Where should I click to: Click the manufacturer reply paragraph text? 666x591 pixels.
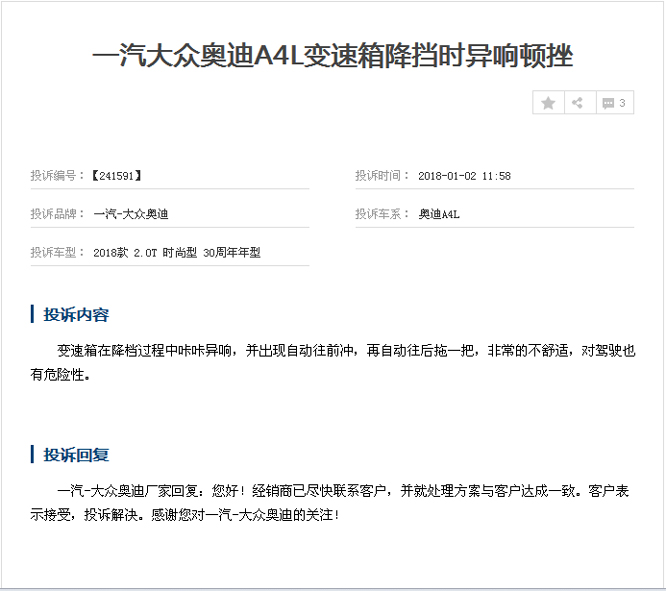pyautogui.click(x=340, y=492)
